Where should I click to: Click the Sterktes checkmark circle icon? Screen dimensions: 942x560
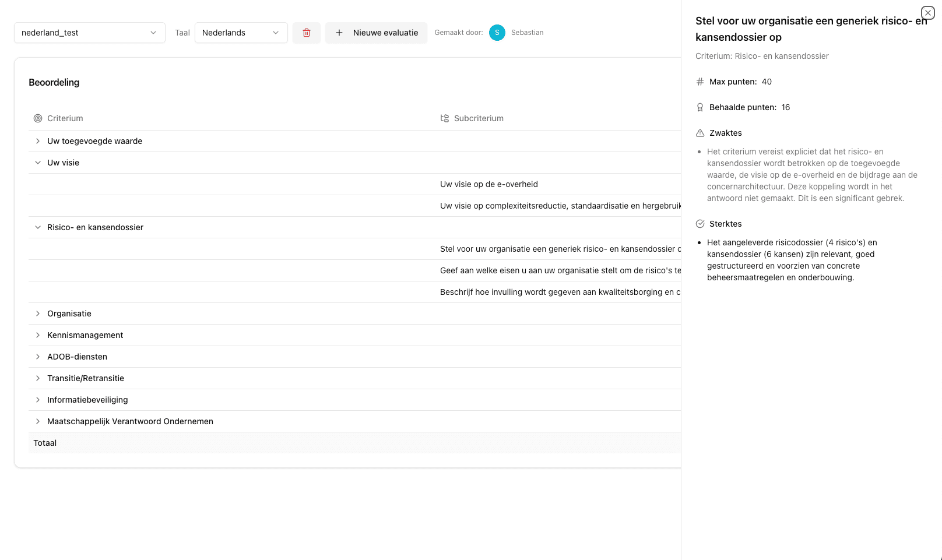pos(700,224)
